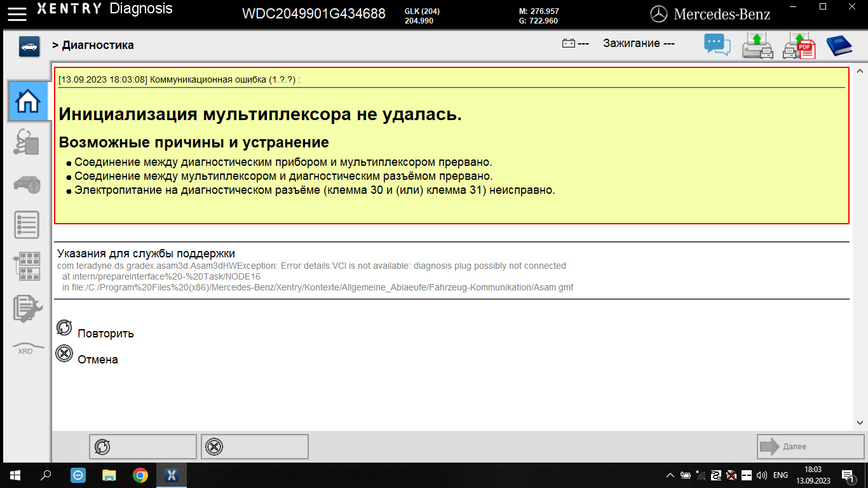The image size is (868, 488).
Task: Open Windows taskbar search
Action: 46,475
